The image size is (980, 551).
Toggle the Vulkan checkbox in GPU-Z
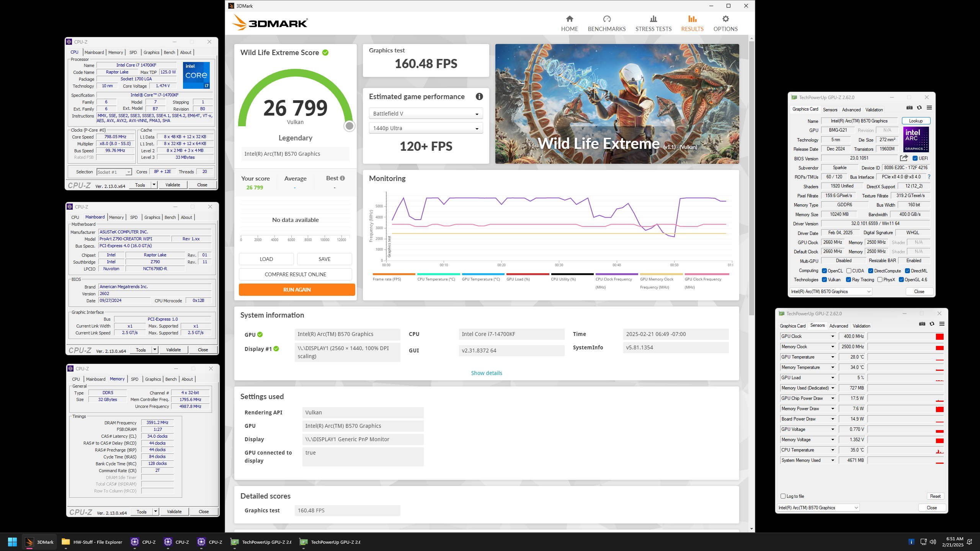(x=824, y=280)
